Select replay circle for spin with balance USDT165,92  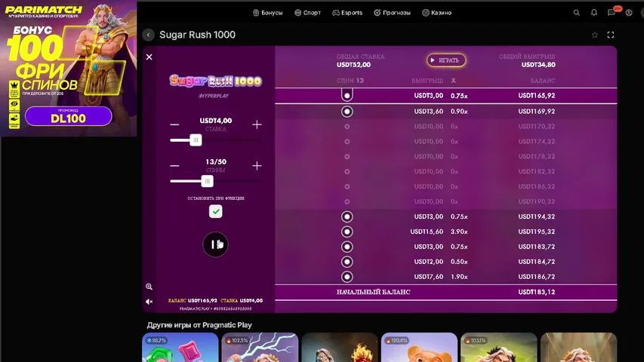[347, 95]
